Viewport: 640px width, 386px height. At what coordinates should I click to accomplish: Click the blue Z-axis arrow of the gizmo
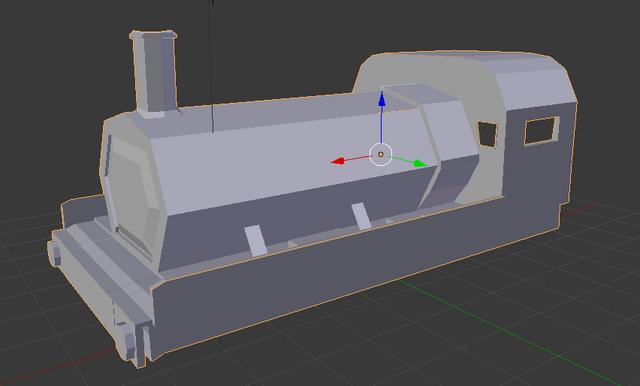[x=382, y=99]
